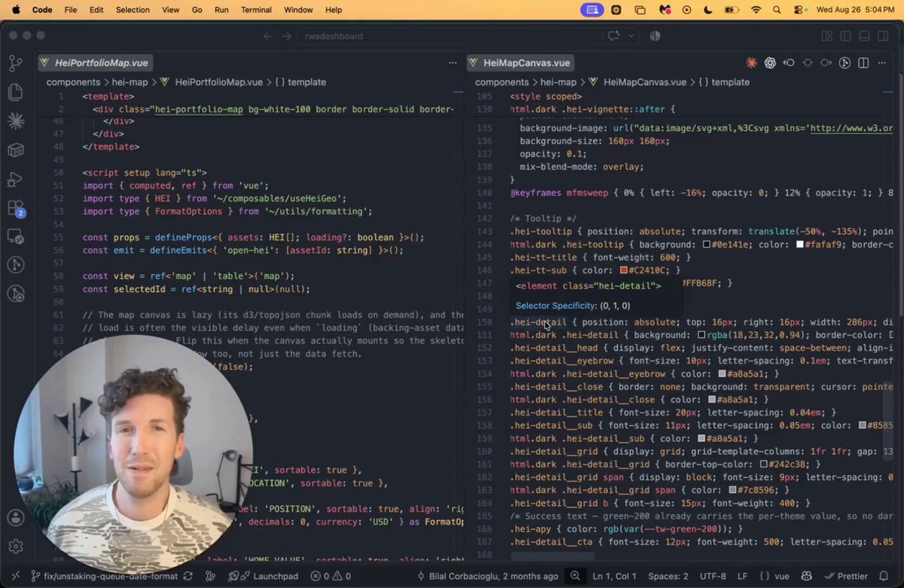Viewport: 904px width, 588px height.
Task: Open the Explorer view in activity bar
Action: [x=15, y=92]
